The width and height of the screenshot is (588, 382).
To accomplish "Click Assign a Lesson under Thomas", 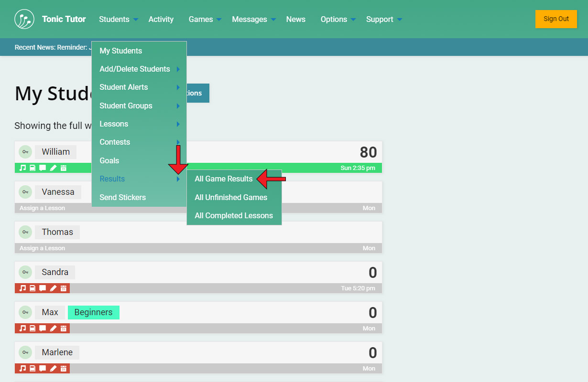I will [x=42, y=248].
